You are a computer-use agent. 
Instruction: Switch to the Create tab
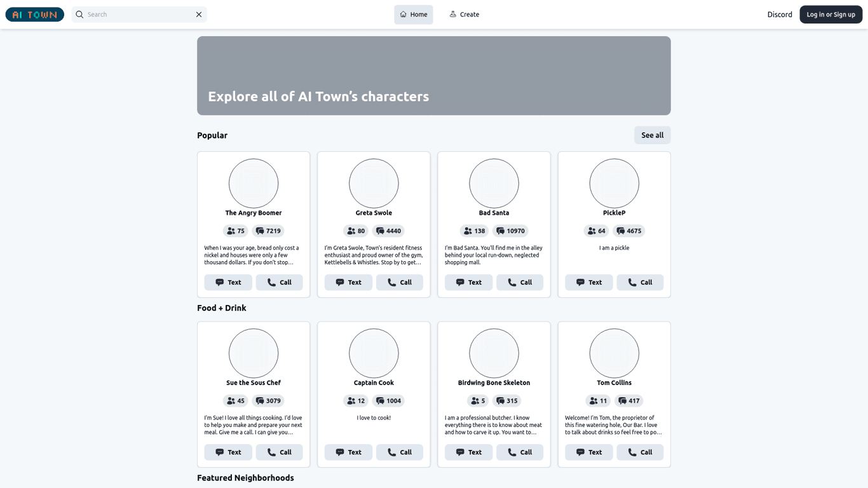pyautogui.click(x=465, y=14)
